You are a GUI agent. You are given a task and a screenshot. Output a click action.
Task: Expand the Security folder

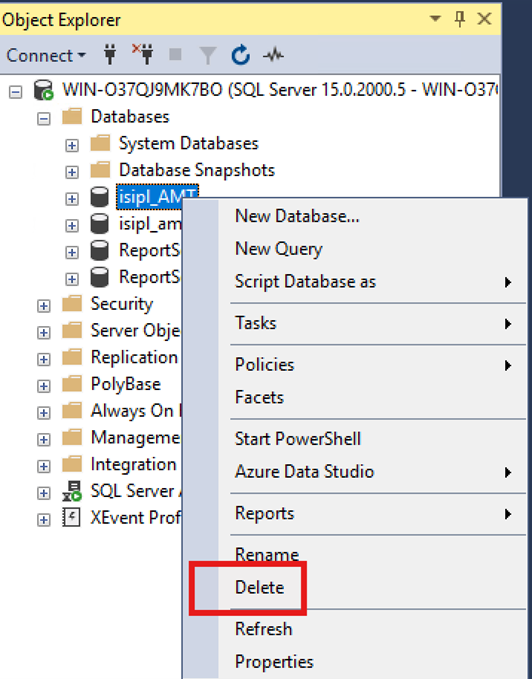(44, 306)
